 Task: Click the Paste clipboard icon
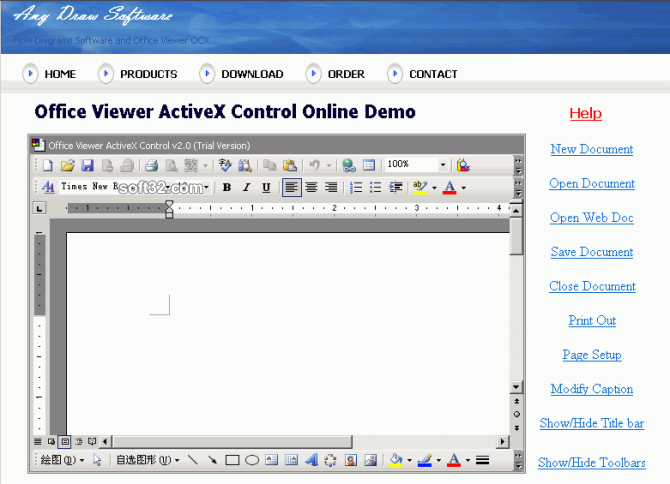290,165
